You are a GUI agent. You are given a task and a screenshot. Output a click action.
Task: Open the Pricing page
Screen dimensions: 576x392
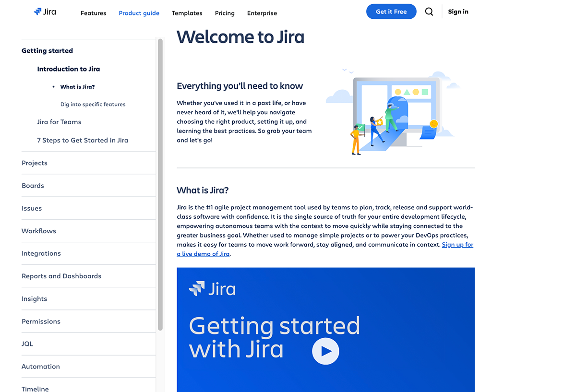pyautogui.click(x=224, y=13)
